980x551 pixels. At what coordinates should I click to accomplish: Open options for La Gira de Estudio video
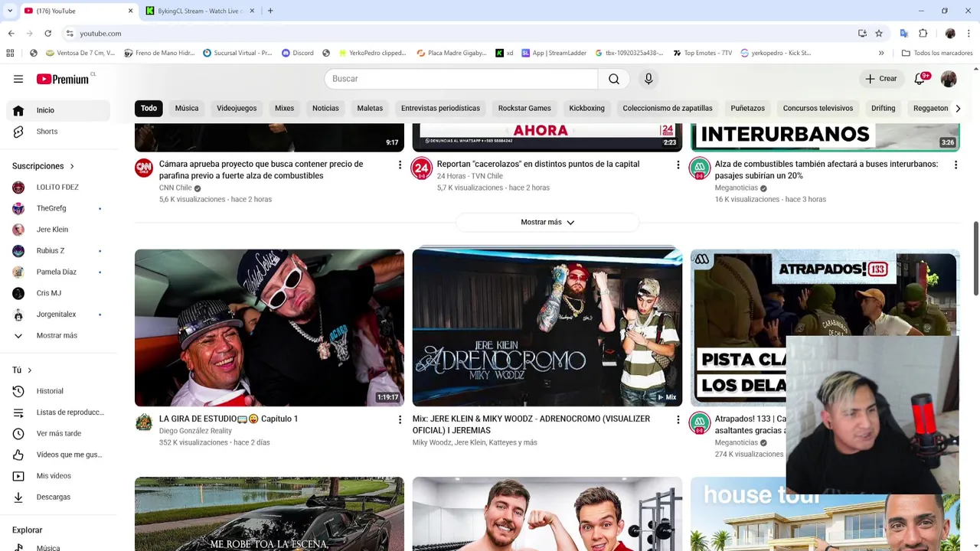[x=400, y=419]
